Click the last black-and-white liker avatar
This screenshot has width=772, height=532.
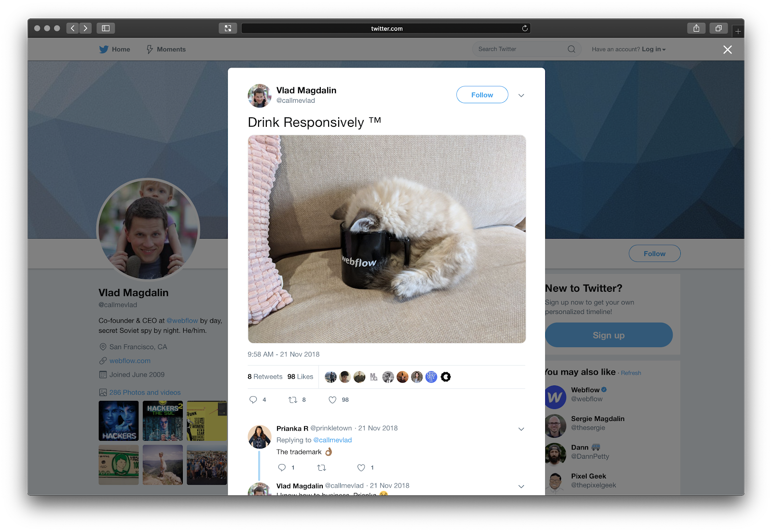click(446, 377)
